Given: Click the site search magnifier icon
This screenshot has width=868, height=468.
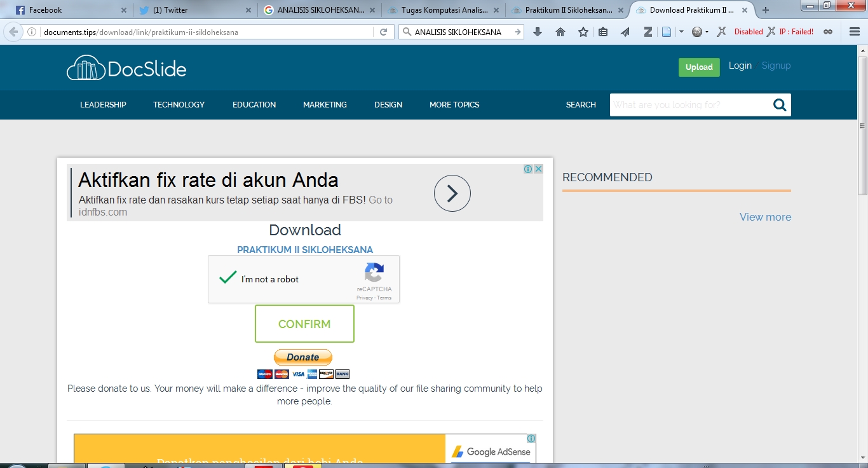Looking at the screenshot, I should pyautogui.click(x=780, y=105).
